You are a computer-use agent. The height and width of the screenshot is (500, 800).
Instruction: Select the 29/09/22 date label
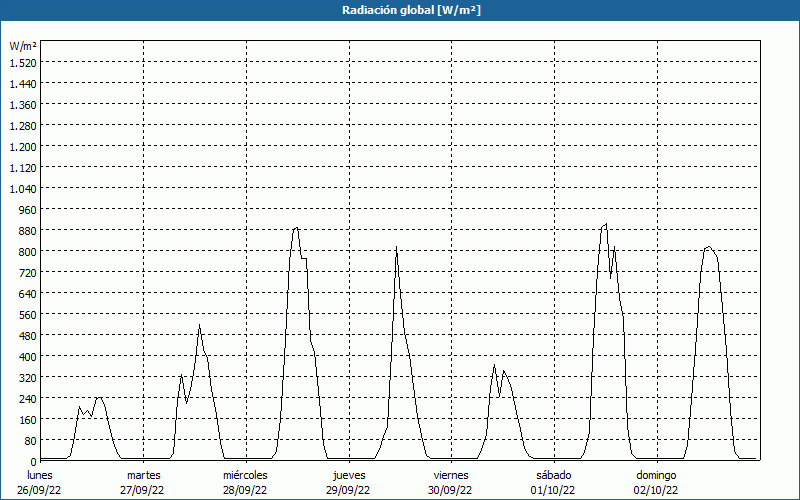[348, 490]
